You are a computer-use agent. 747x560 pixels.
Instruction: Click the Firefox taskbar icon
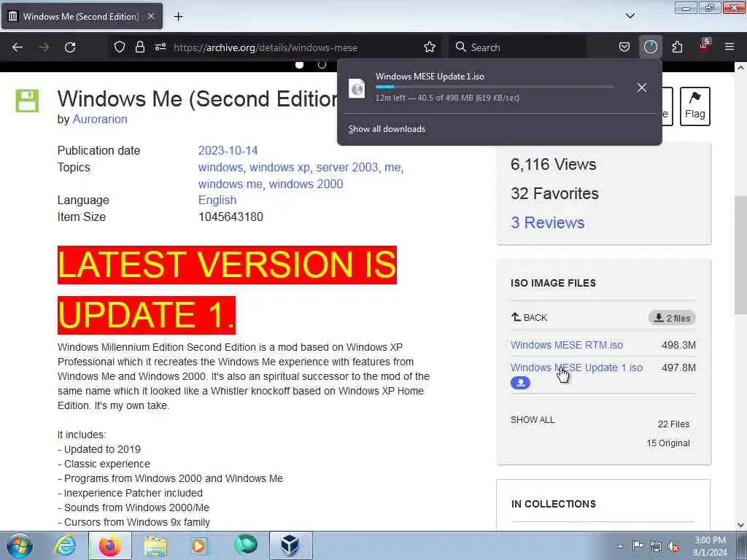[x=110, y=545]
